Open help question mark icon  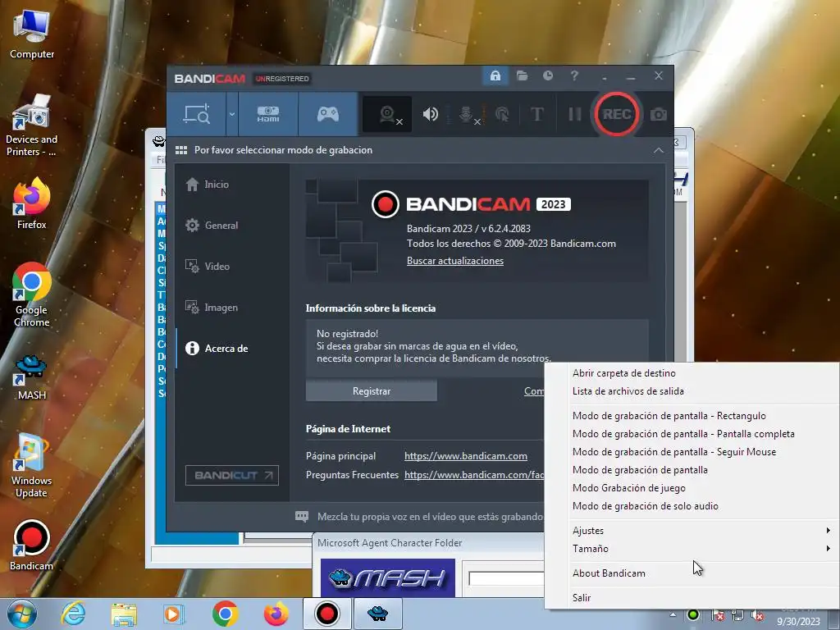pos(574,75)
